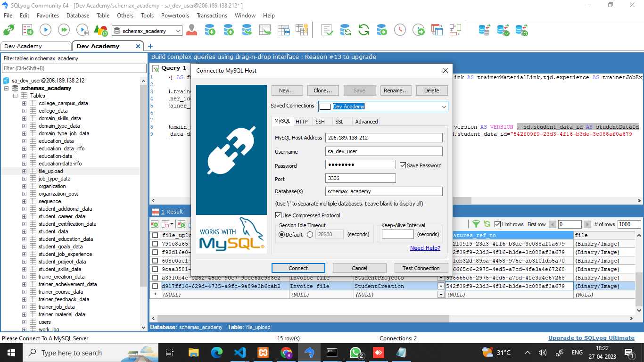Open the User Manager icon
The width and height of the screenshot is (644, 362).
[191, 31]
